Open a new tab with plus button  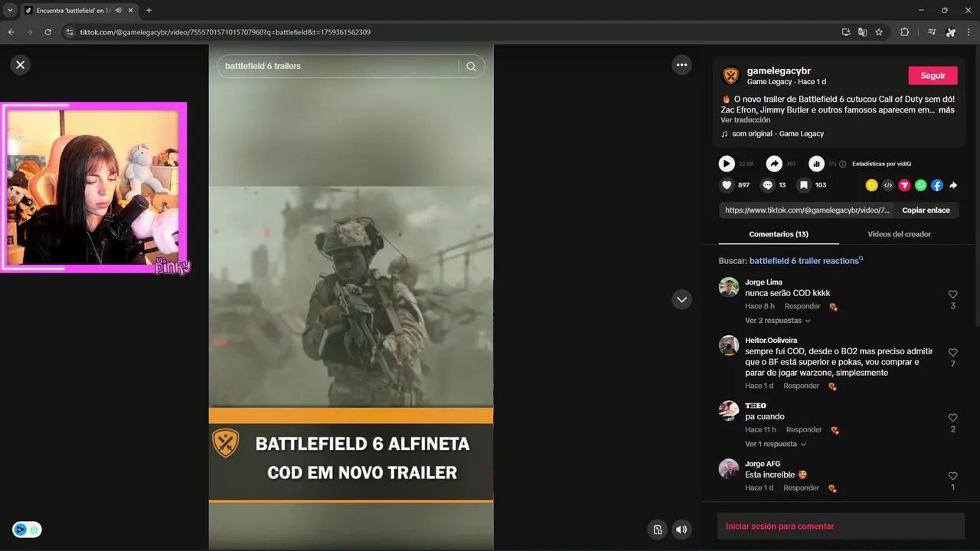[x=149, y=10]
